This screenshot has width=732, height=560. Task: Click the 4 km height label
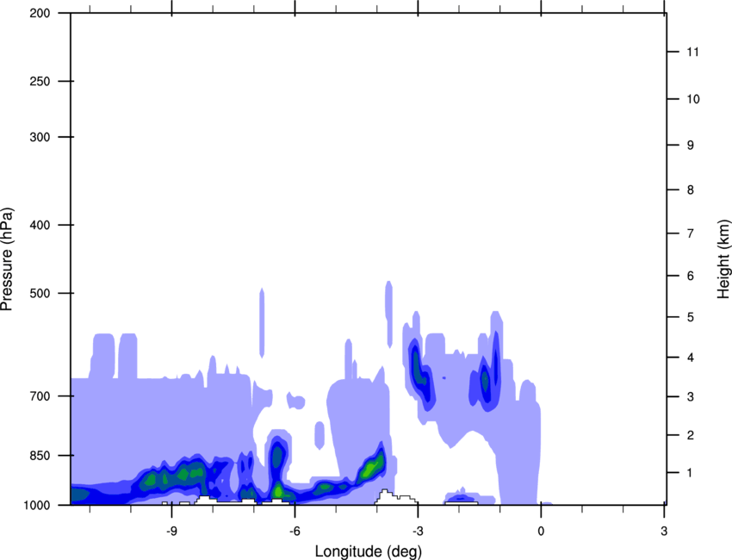[691, 358]
